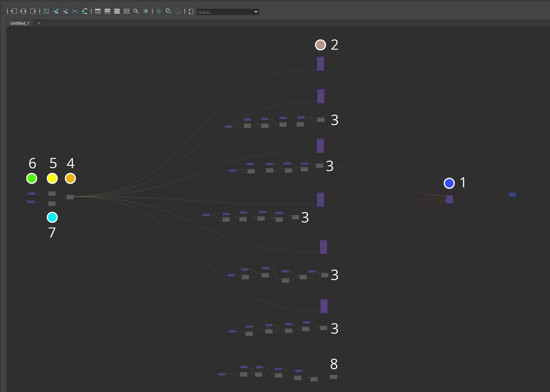Add a new tab with plus button
This screenshot has width=550, height=392.
tap(39, 23)
